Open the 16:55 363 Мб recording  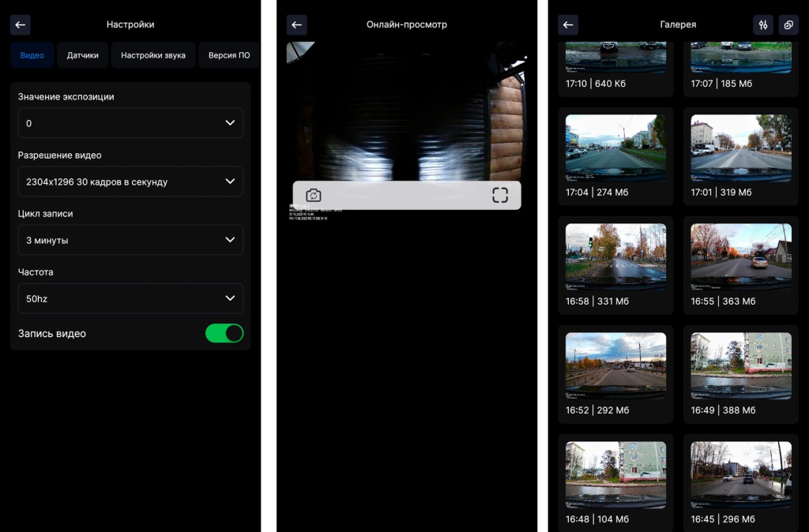click(741, 257)
